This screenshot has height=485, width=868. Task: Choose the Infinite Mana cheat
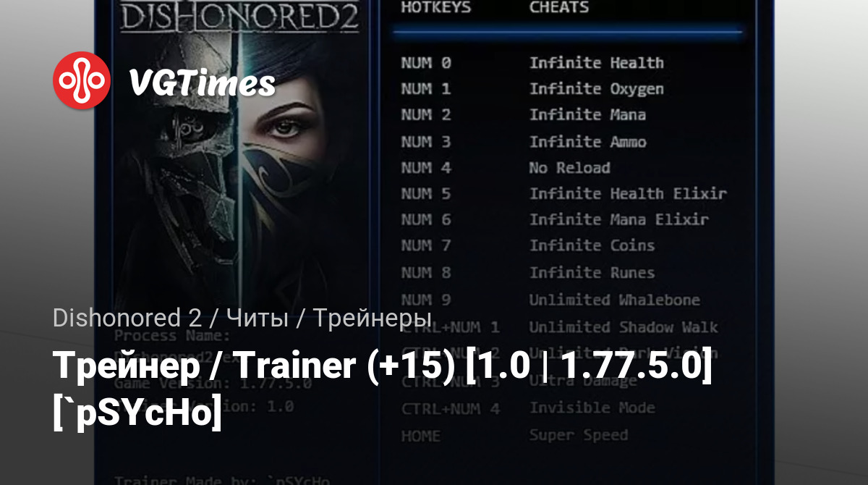(587, 115)
